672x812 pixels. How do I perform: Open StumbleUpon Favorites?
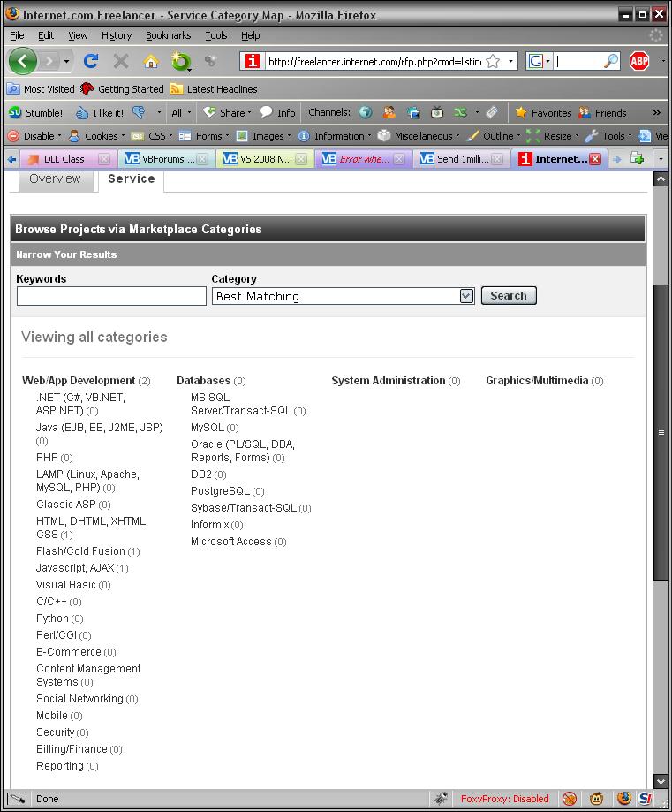(x=543, y=112)
